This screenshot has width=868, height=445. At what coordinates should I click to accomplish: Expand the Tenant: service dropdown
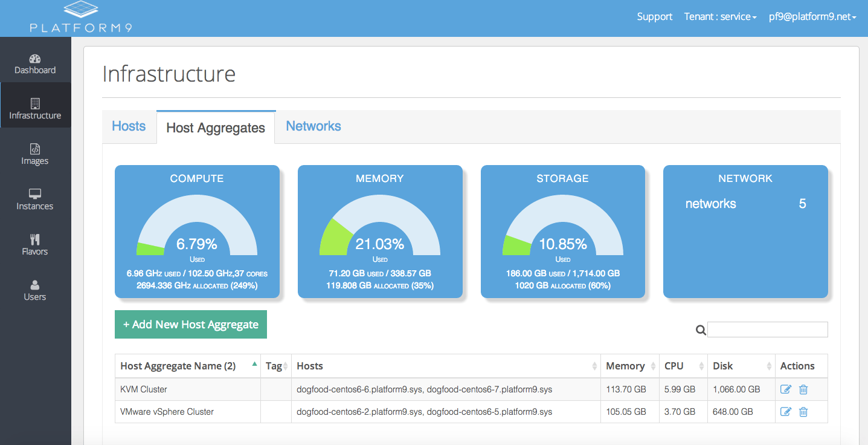pyautogui.click(x=720, y=17)
